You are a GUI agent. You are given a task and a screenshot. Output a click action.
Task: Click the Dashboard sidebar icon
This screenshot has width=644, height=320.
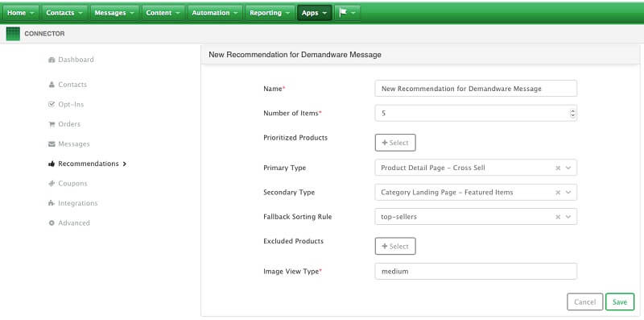point(52,60)
